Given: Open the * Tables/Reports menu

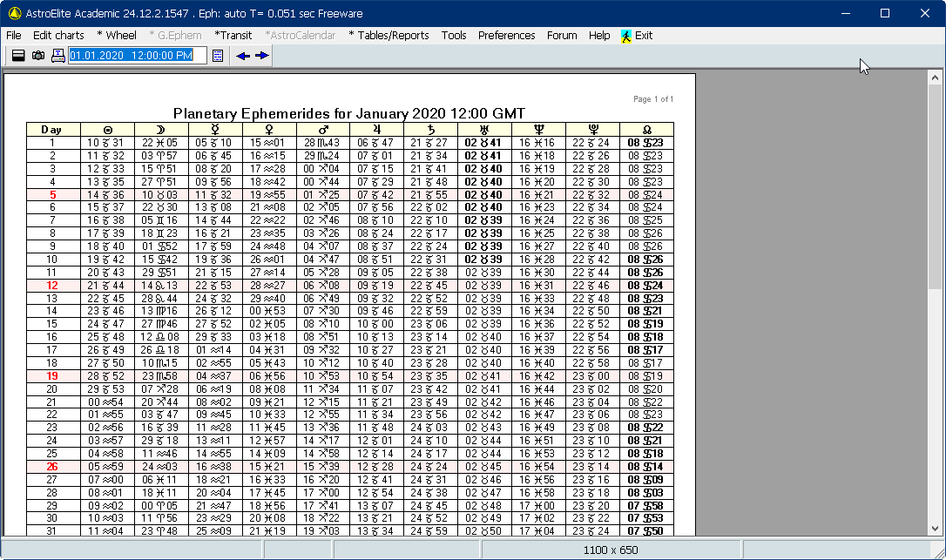Looking at the screenshot, I should (389, 36).
